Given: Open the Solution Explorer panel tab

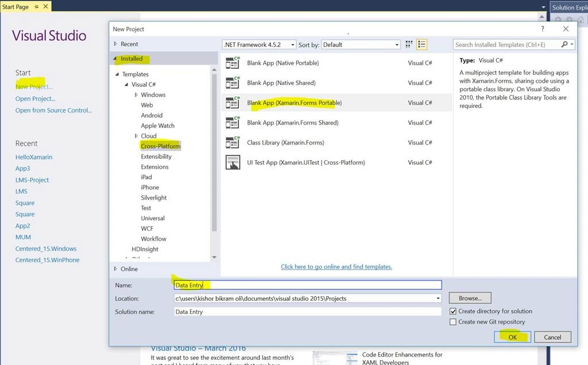Looking at the screenshot, I should pyautogui.click(x=569, y=7).
